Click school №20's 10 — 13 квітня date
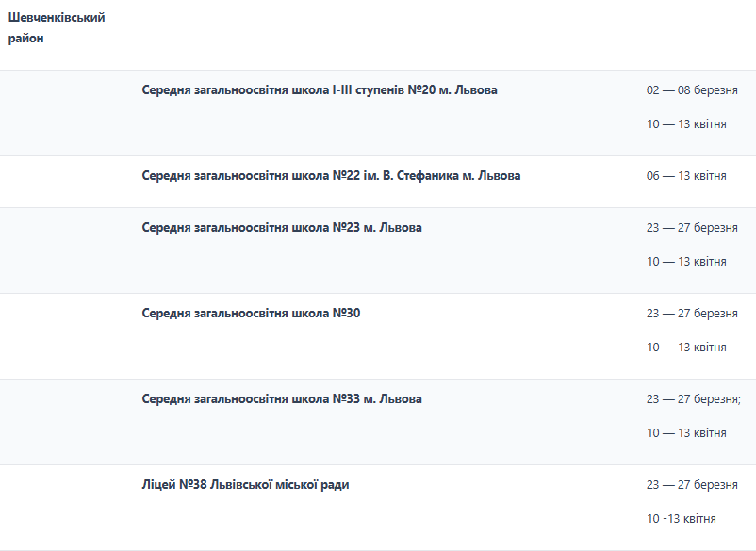The image size is (756, 551). (686, 124)
